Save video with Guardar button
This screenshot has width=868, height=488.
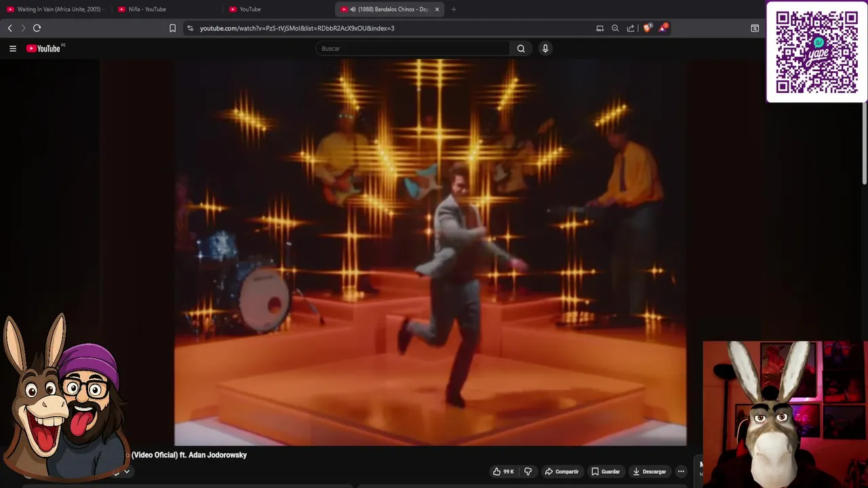point(605,472)
